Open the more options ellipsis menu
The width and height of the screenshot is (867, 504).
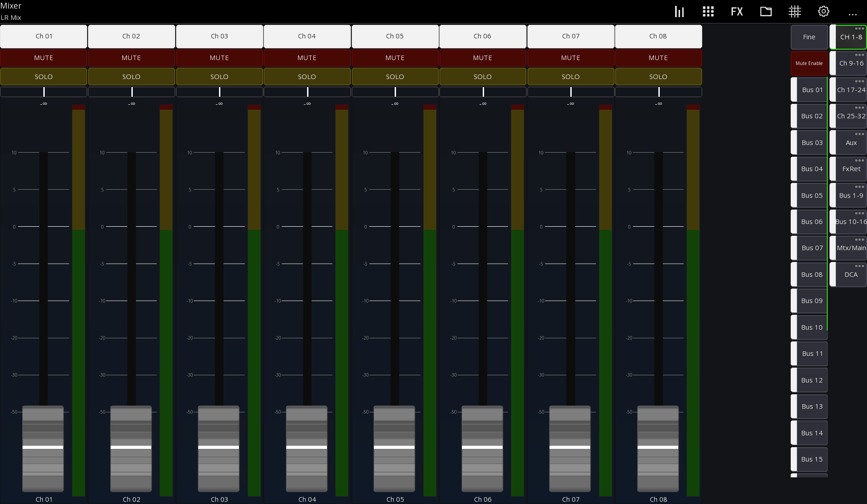click(853, 14)
